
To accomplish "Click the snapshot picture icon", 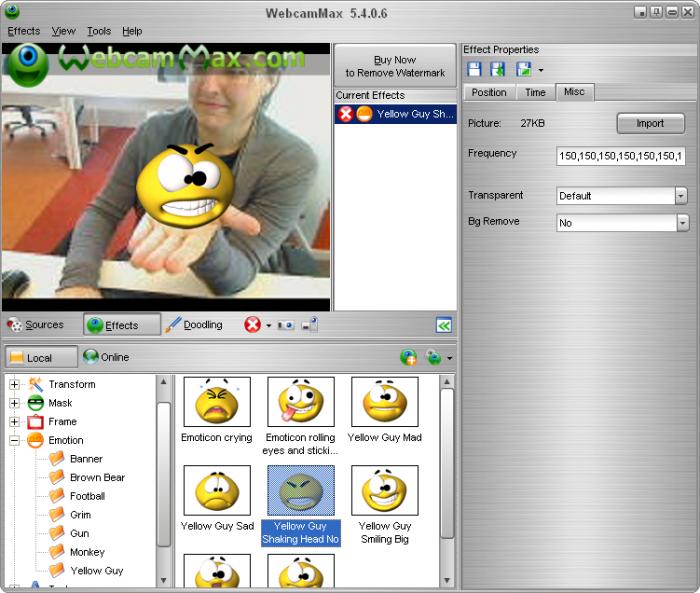I will pos(309,325).
